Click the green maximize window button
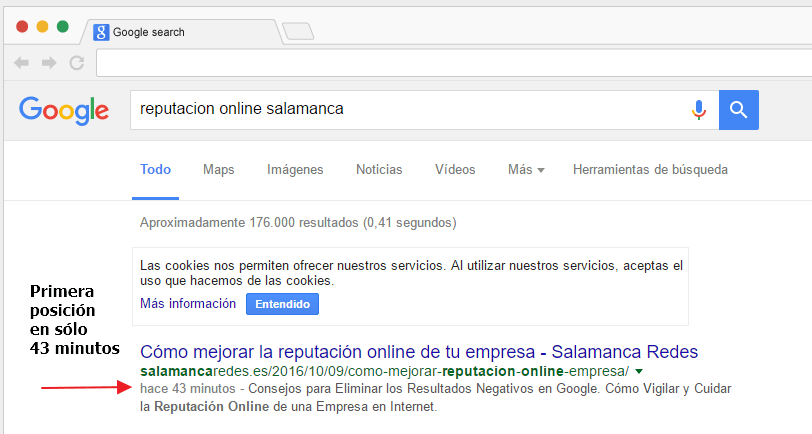This screenshot has height=434, width=812. click(63, 26)
